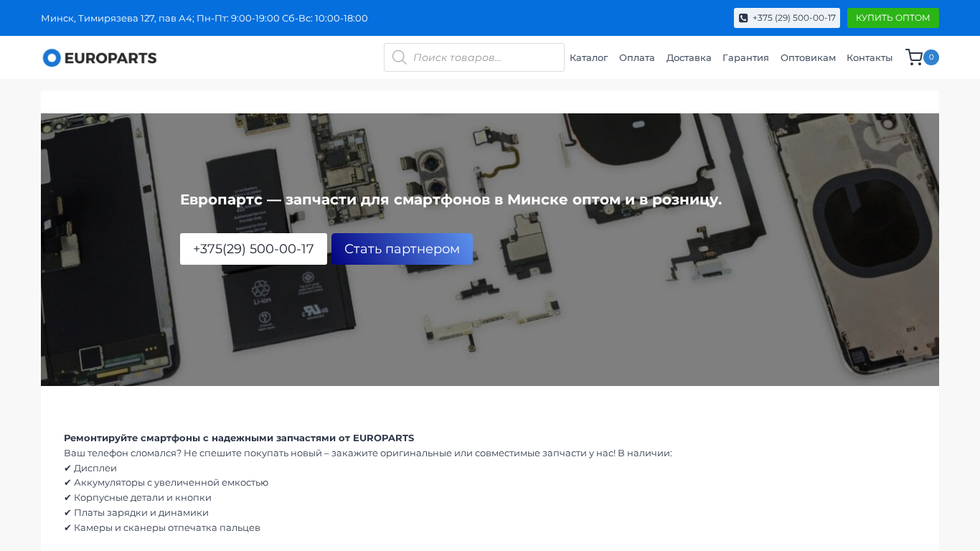Focus the Поиск товаров search field
The image size is (980, 551).
[474, 57]
